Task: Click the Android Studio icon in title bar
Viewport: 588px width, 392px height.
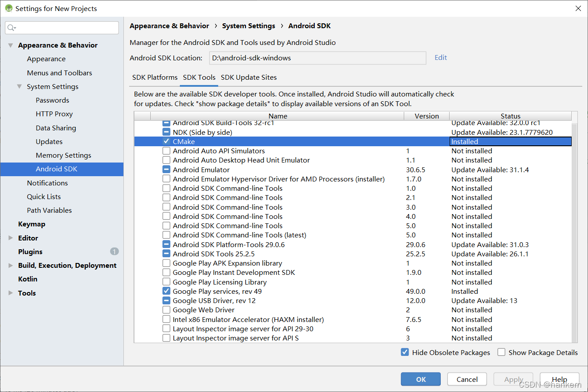Action: pyautogui.click(x=8, y=8)
